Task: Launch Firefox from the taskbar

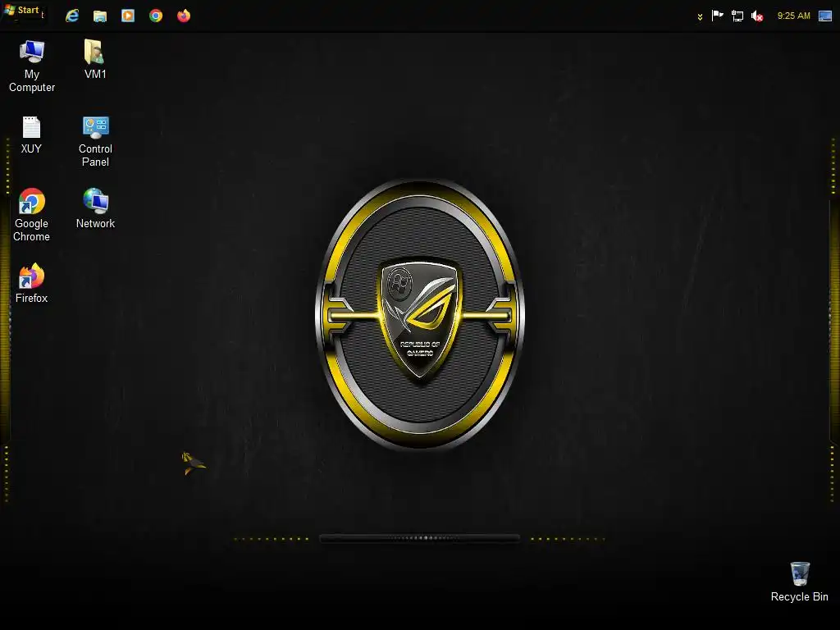Action: click(184, 16)
